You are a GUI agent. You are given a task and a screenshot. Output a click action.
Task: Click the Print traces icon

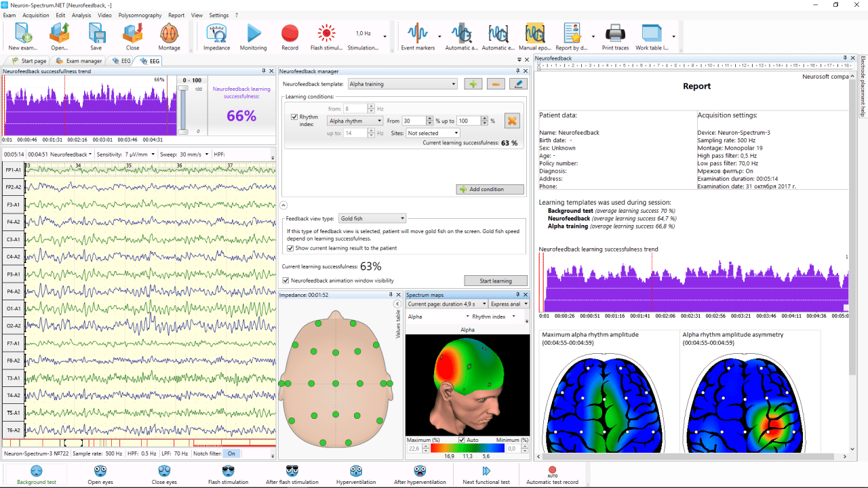pos(615,35)
